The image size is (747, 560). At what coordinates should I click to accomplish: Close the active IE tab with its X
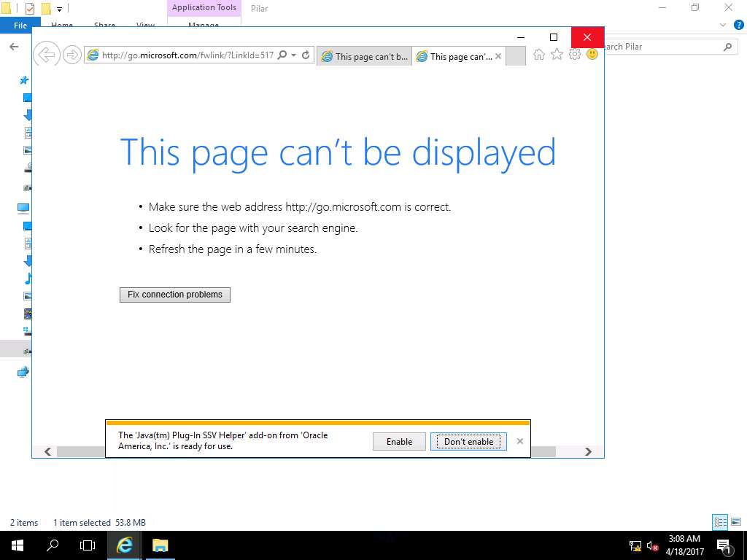498,56
